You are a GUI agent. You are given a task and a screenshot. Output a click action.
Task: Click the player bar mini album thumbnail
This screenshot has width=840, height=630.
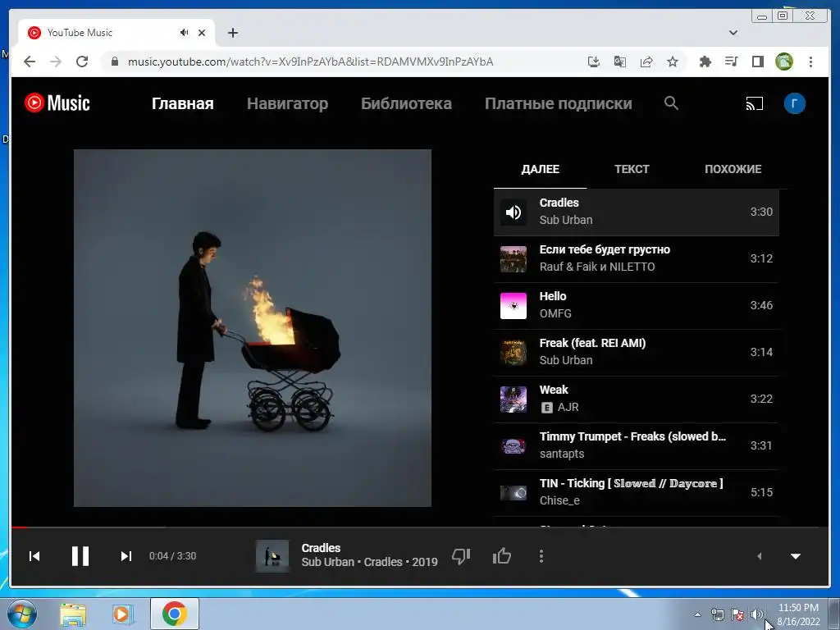(x=272, y=556)
